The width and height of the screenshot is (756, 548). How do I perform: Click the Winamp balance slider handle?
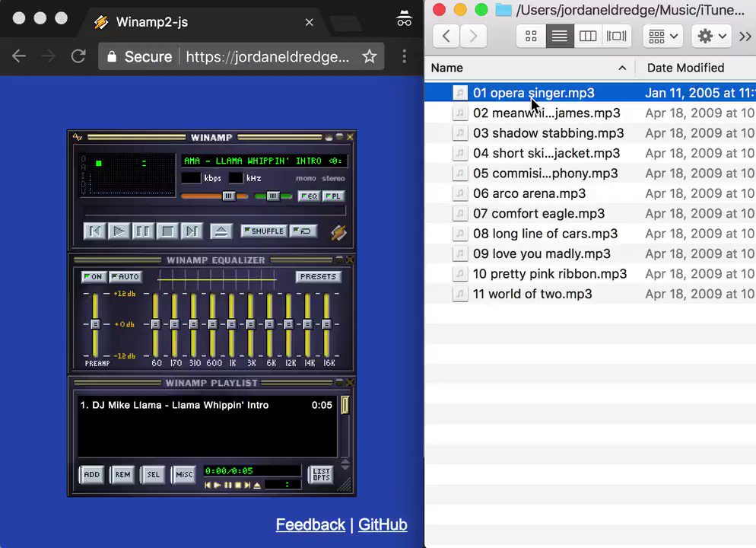[273, 196]
